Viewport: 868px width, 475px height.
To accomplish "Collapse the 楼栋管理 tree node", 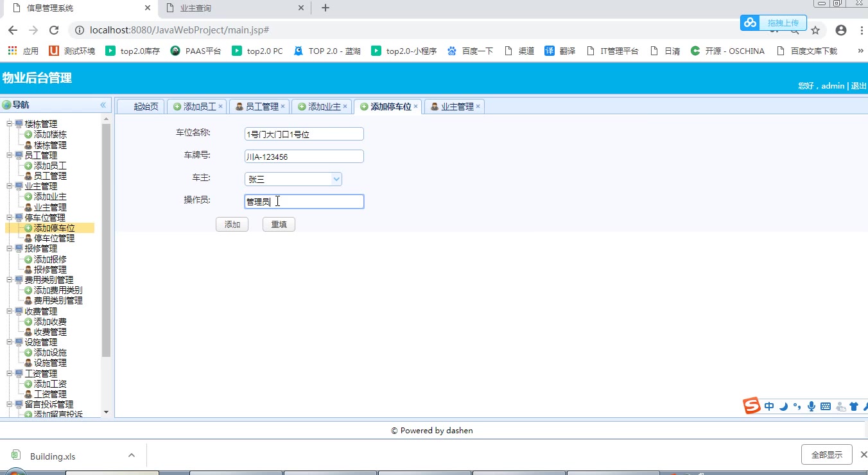I will pyautogui.click(x=10, y=124).
